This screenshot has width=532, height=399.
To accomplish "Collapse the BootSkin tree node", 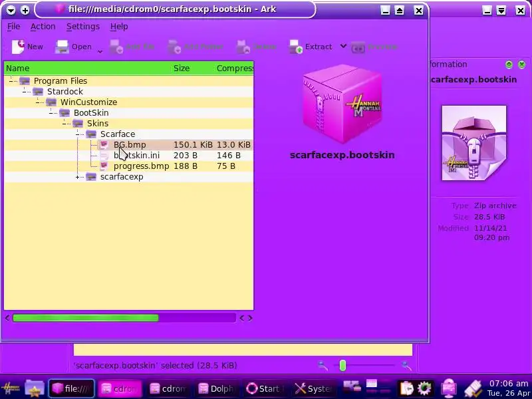I will (x=51, y=112).
